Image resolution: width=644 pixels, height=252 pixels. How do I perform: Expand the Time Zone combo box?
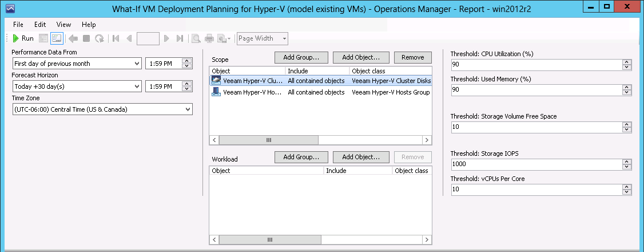188,109
